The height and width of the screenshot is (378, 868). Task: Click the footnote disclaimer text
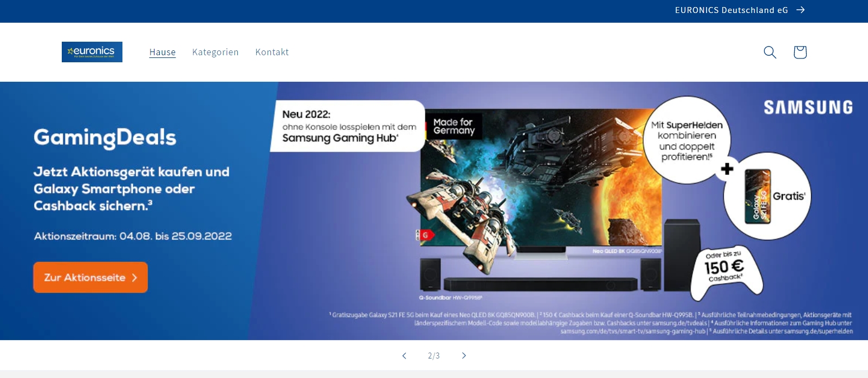coord(591,323)
